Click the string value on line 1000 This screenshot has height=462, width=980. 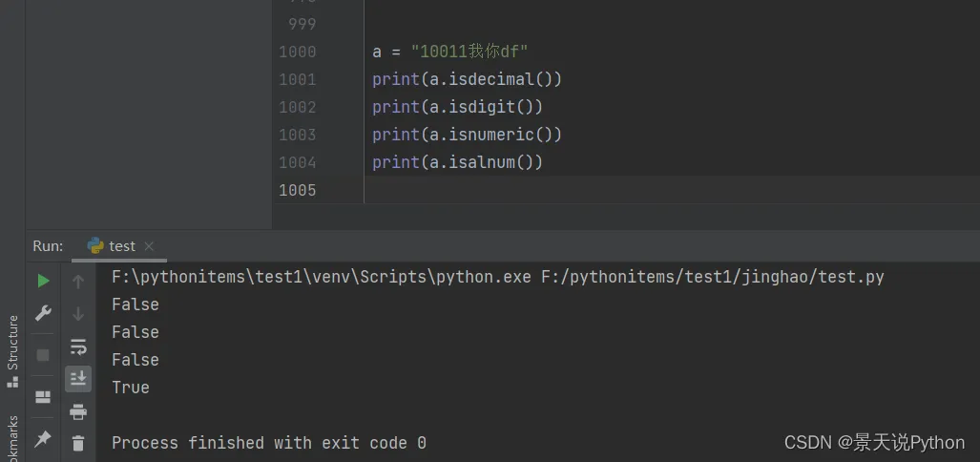click(x=469, y=52)
